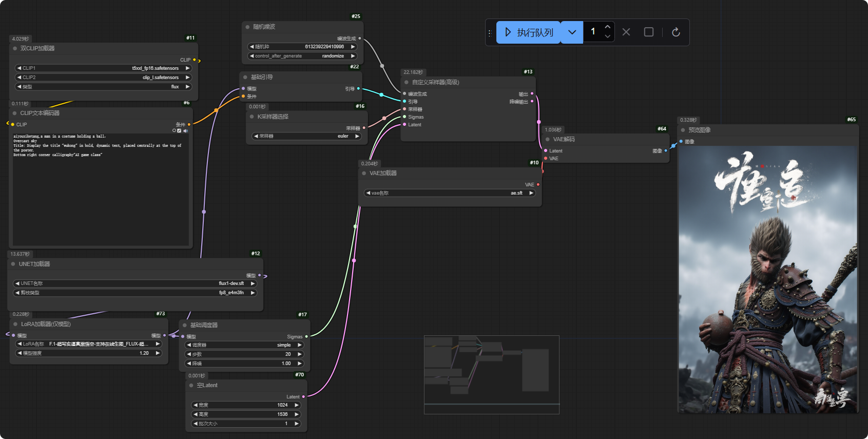This screenshot has height=439, width=868.
Task: Grab the queue toolbar drag handle
Action: click(x=490, y=32)
